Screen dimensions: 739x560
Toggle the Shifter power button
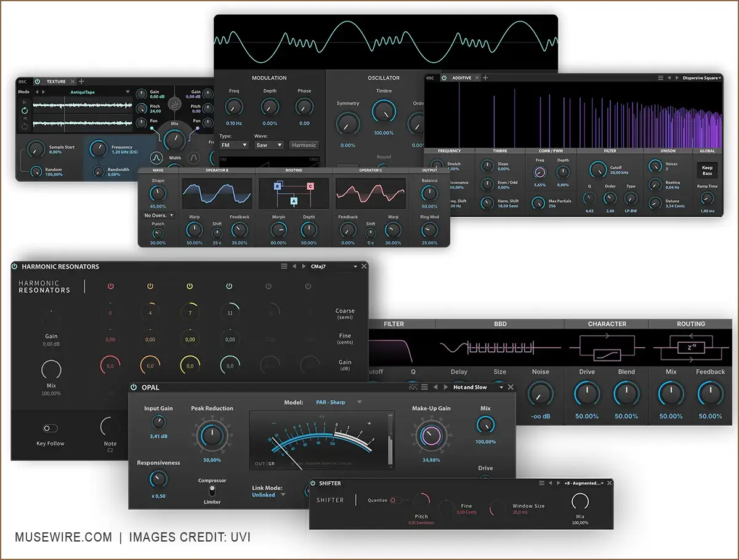[313, 483]
